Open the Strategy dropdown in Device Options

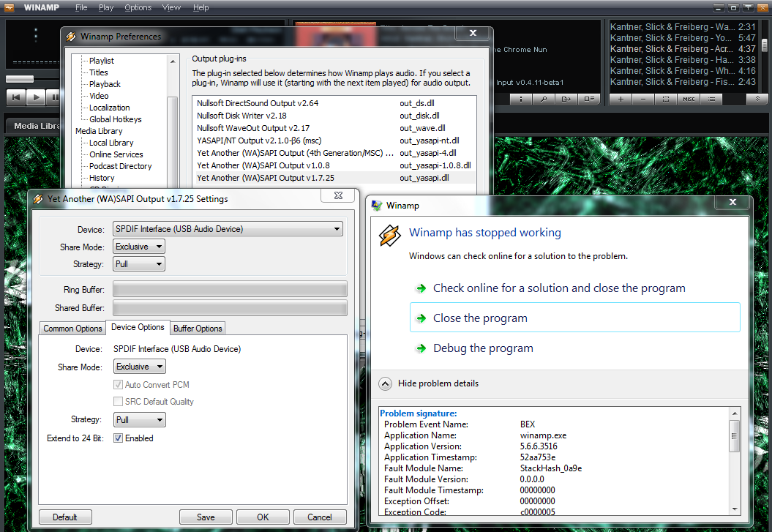tap(139, 420)
